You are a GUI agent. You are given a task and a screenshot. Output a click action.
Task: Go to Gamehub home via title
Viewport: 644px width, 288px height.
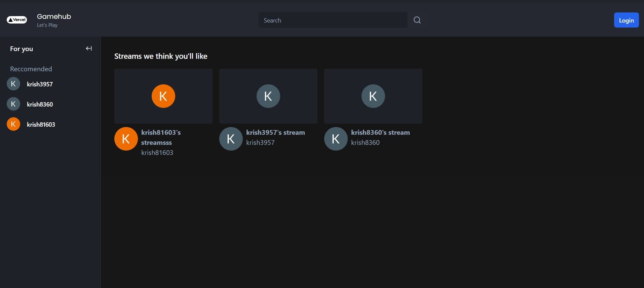tap(54, 16)
